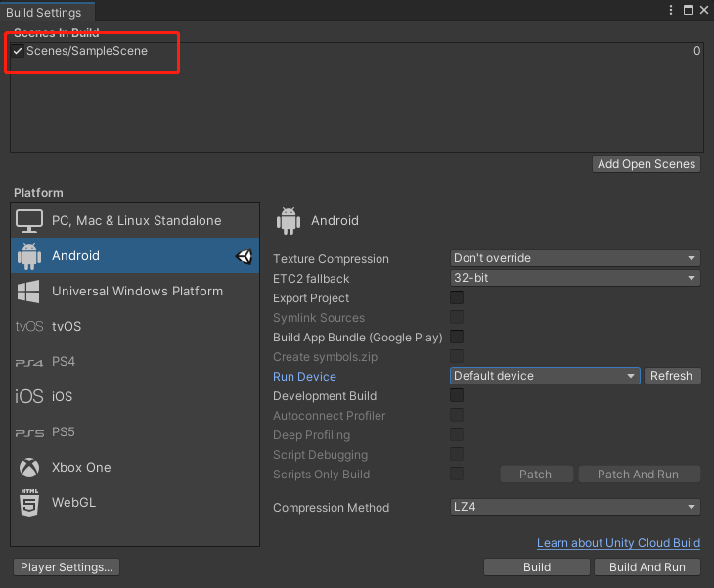Screen dimensions: 714x588
Task: Toggle the Script Debugging checkbox
Action: 457,455
